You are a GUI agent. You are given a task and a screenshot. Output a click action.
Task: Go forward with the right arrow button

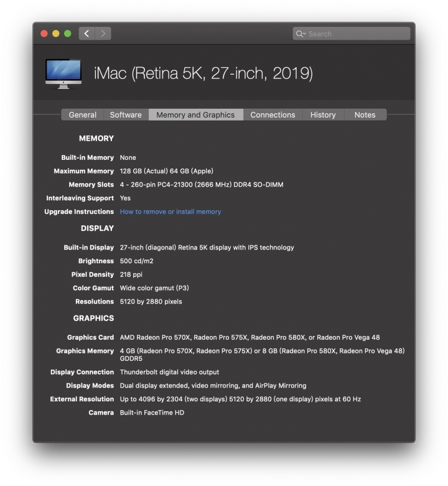pos(103,34)
